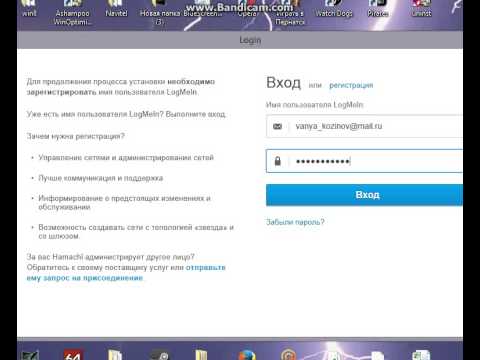
Task: Click the Firefox icon in taskbar
Action: pyautogui.click(x=247, y=355)
